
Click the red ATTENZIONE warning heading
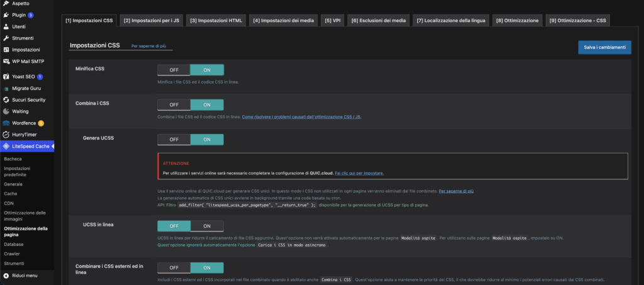(x=176, y=164)
